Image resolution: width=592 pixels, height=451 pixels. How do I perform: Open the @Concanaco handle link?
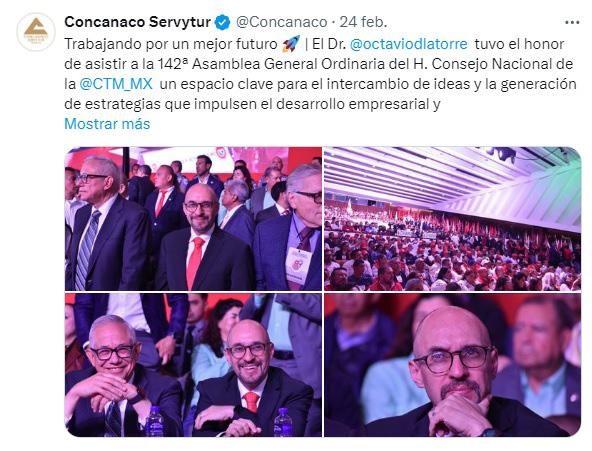click(x=281, y=22)
